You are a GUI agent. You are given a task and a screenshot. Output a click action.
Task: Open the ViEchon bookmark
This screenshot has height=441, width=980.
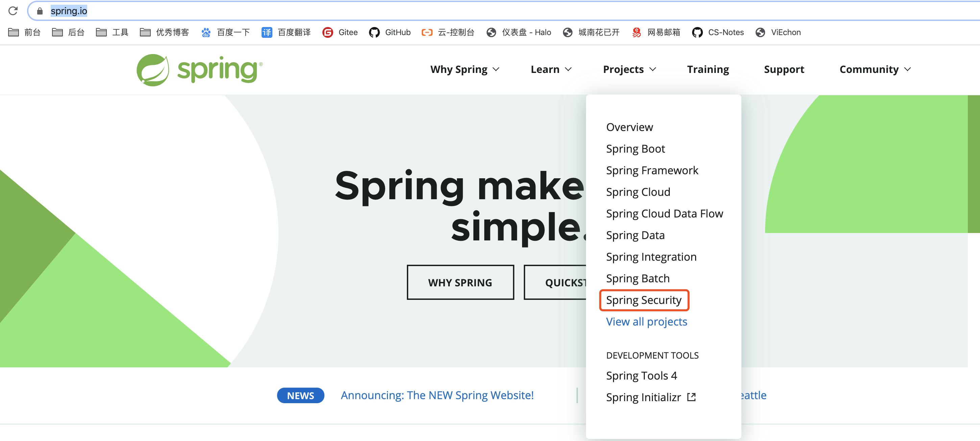pyautogui.click(x=778, y=32)
